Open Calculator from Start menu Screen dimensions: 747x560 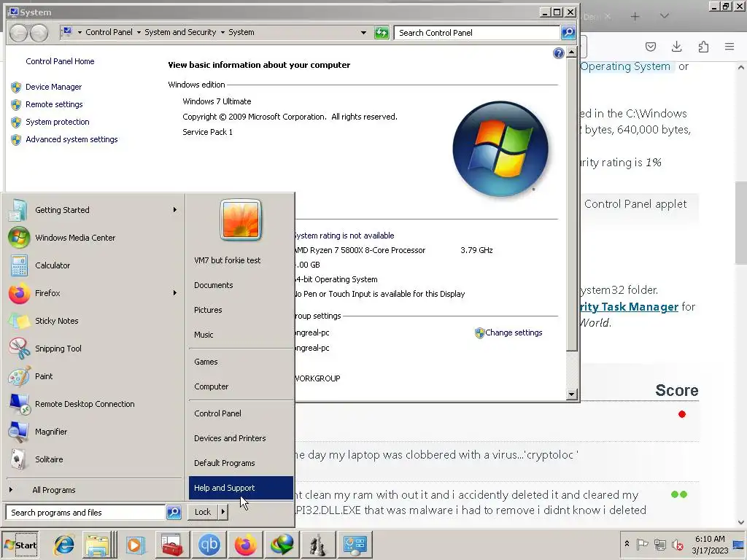(x=93, y=265)
